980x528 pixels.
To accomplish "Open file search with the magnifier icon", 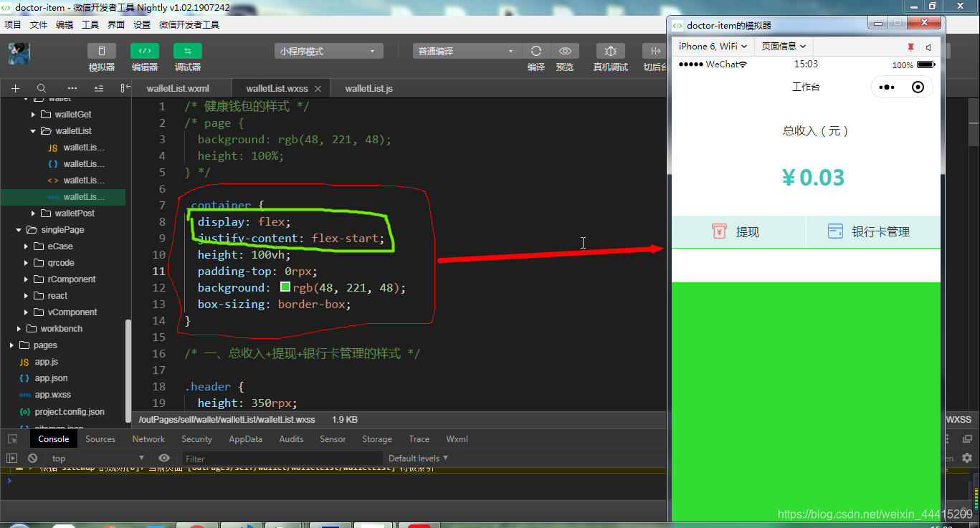I will pos(42,88).
